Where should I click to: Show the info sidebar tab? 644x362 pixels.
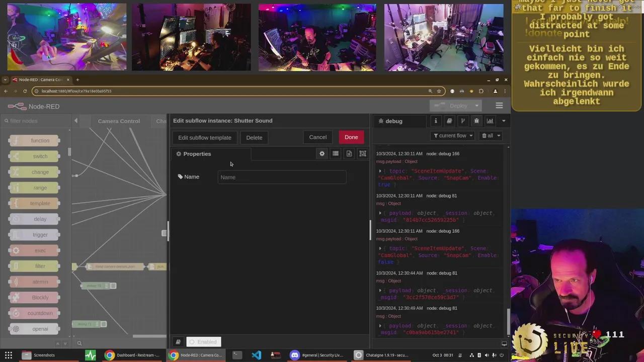pos(436,121)
